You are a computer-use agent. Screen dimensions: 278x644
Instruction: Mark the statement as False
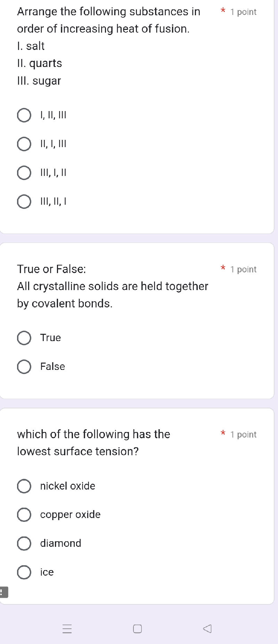click(24, 367)
